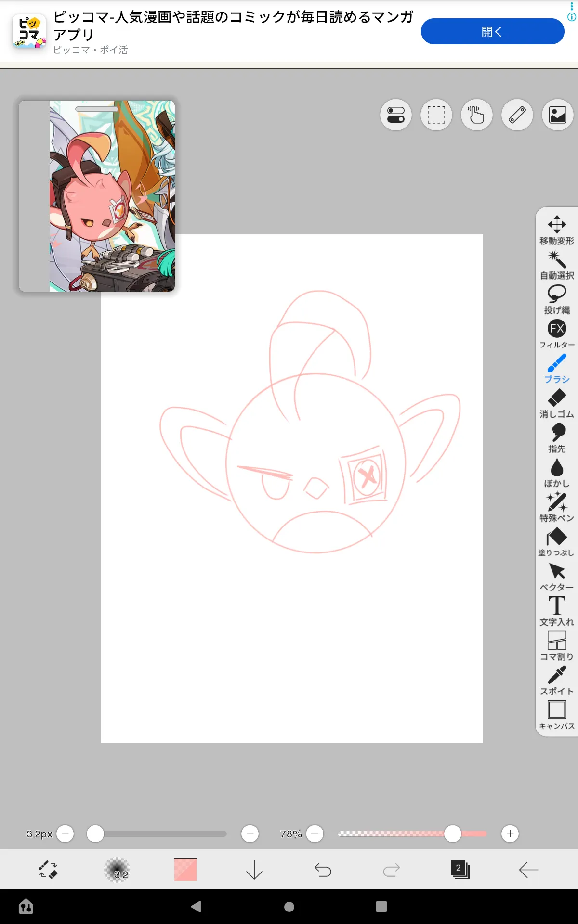Tap the Android back navigation button

coord(196,907)
